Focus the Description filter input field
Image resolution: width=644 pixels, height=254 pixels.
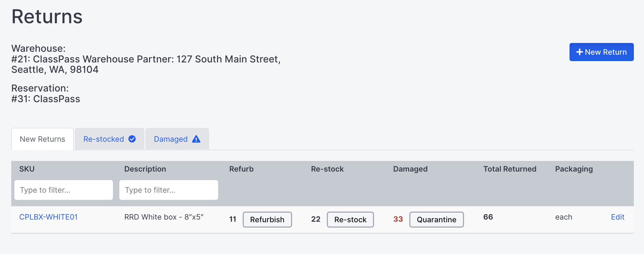[169, 190]
